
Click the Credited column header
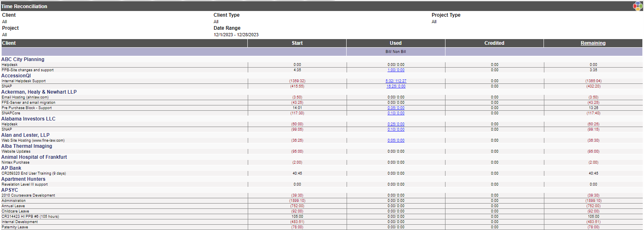(494, 43)
